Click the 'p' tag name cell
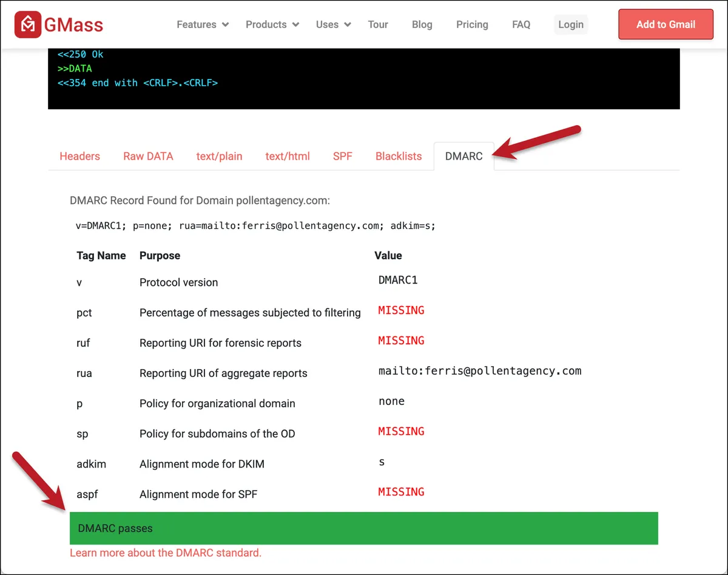728x575 pixels. (79, 404)
